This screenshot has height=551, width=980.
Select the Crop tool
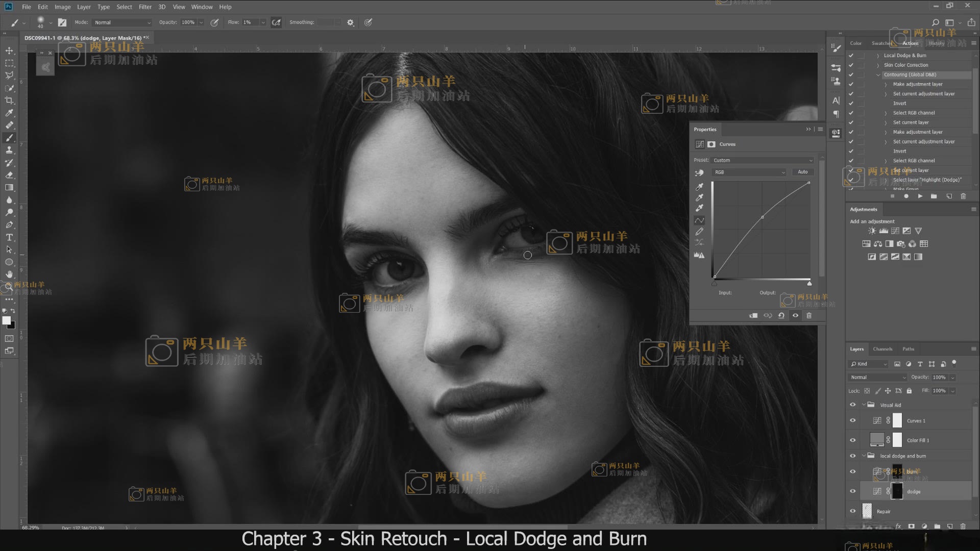click(9, 101)
